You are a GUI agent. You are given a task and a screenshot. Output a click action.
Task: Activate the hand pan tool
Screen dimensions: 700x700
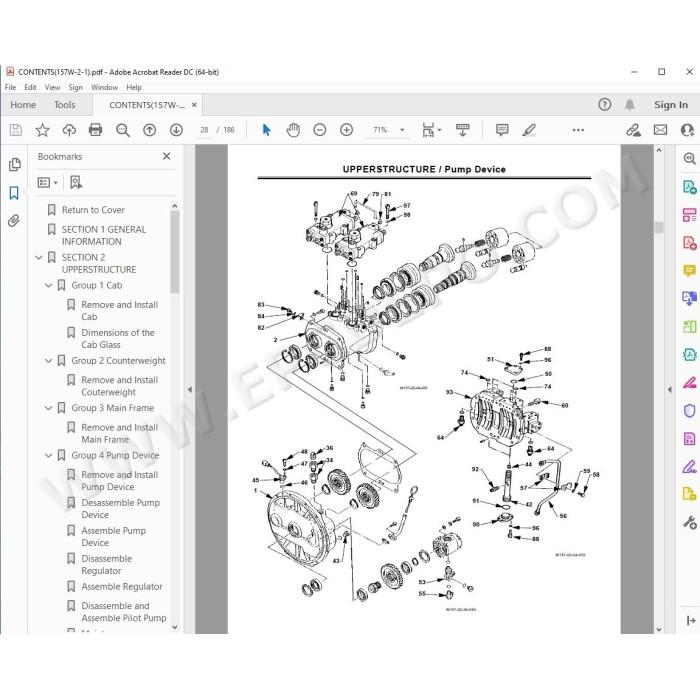coord(293,130)
